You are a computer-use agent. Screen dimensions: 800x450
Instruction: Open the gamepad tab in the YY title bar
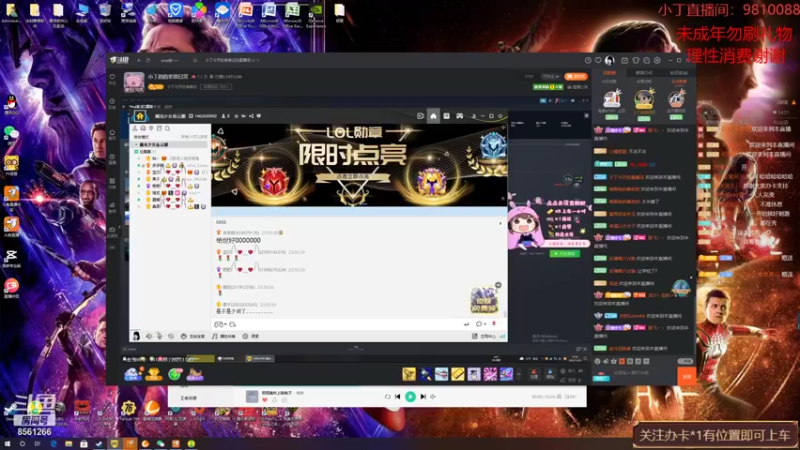click(x=460, y=116)
